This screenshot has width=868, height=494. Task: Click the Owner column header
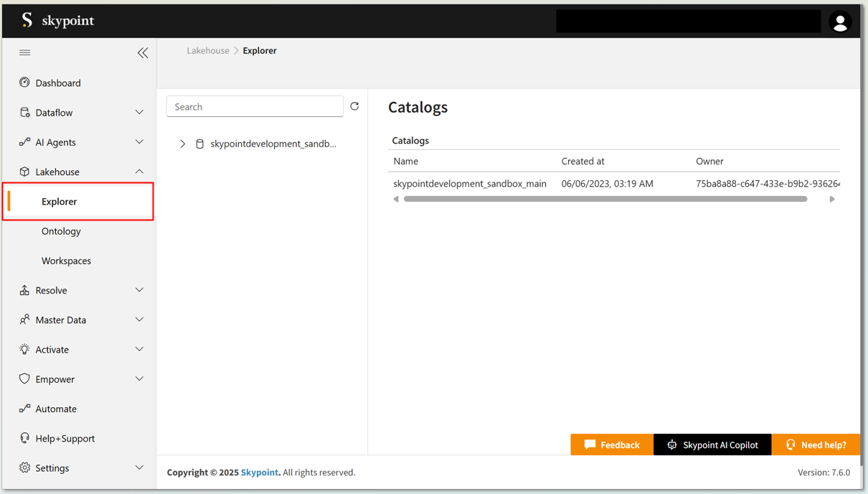tap(709, 161)
